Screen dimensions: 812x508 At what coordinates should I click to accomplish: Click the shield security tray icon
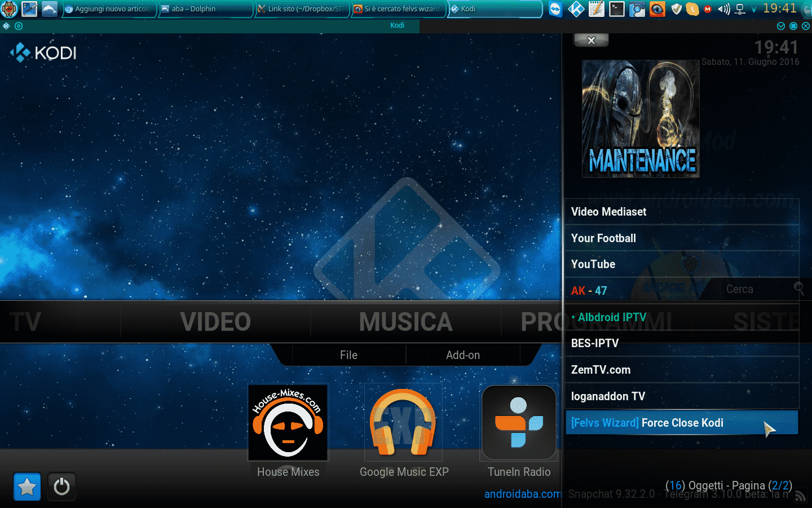(677, 9)
